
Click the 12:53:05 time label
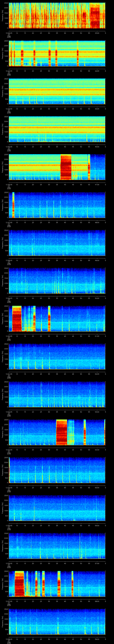[9, 450]
